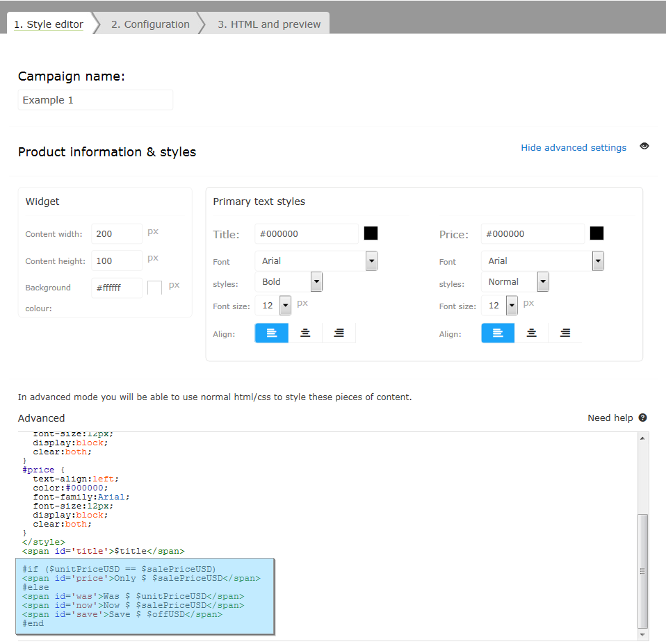The height and width of the screenshot is (644, 666).
Task: Open the Price Font dropdown
Action: 542,261
